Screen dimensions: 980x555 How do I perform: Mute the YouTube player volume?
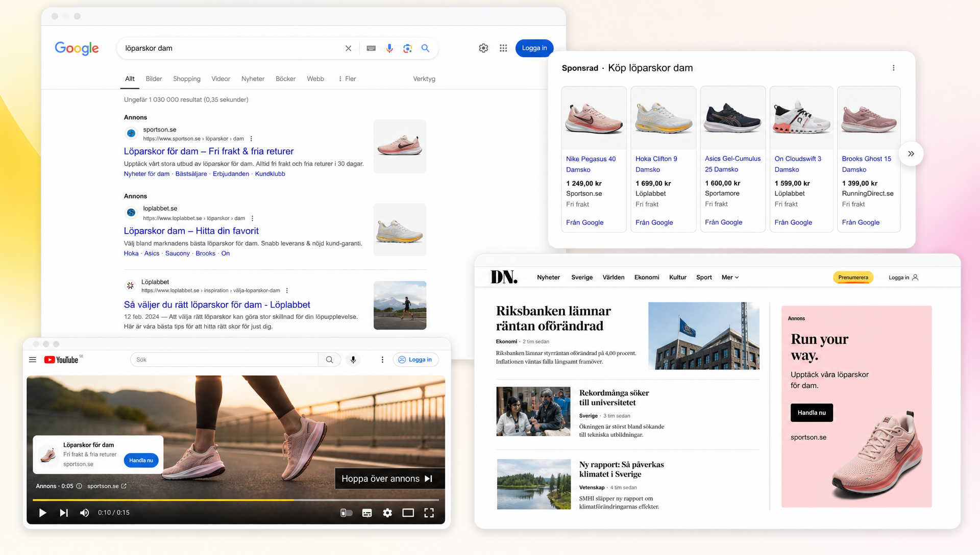click(x=85, y=513)
